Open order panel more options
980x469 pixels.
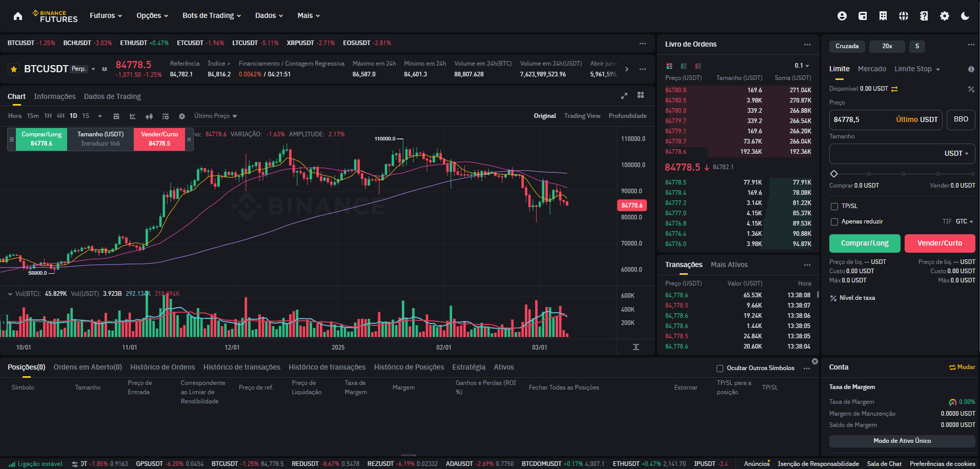(971, 45)
